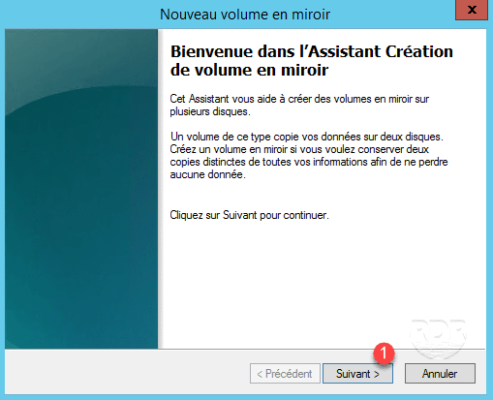Image resolution: width=493 pixels, height=400 pixels.
Task: Click the text plusieurs disques.
Action: point(210,111)
